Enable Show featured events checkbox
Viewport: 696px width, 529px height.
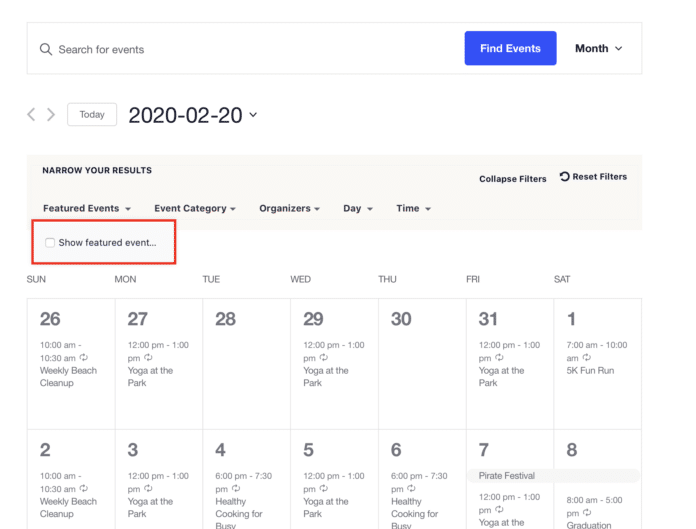click(x=50, y=243)
